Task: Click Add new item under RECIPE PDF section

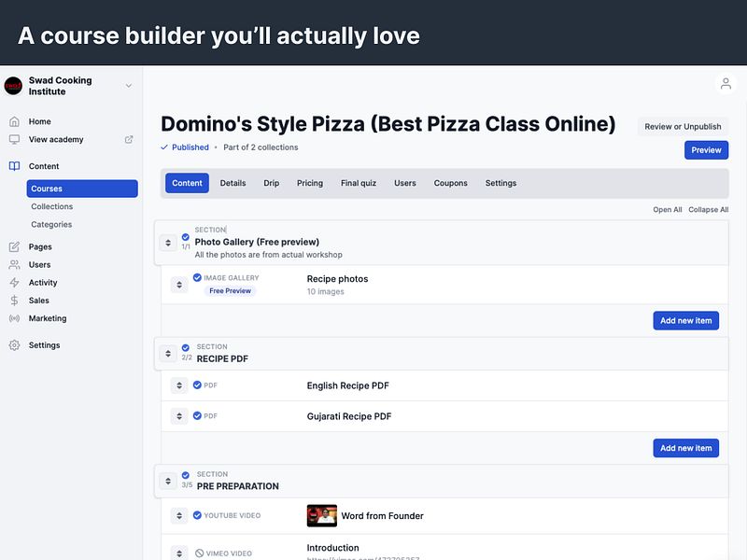Action: (685, 448)
